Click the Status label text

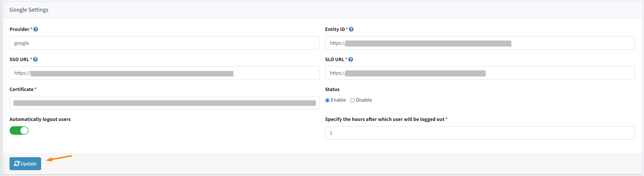332,89
